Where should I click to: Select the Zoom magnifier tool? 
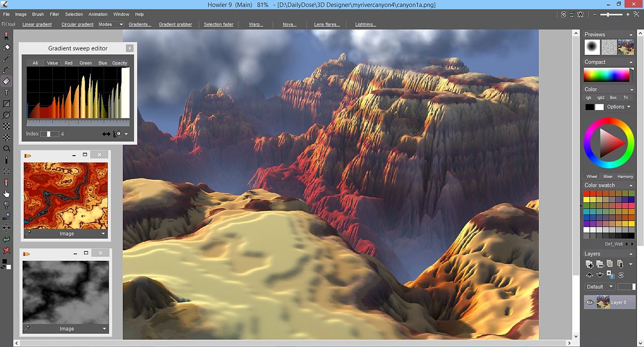point(6,149)
